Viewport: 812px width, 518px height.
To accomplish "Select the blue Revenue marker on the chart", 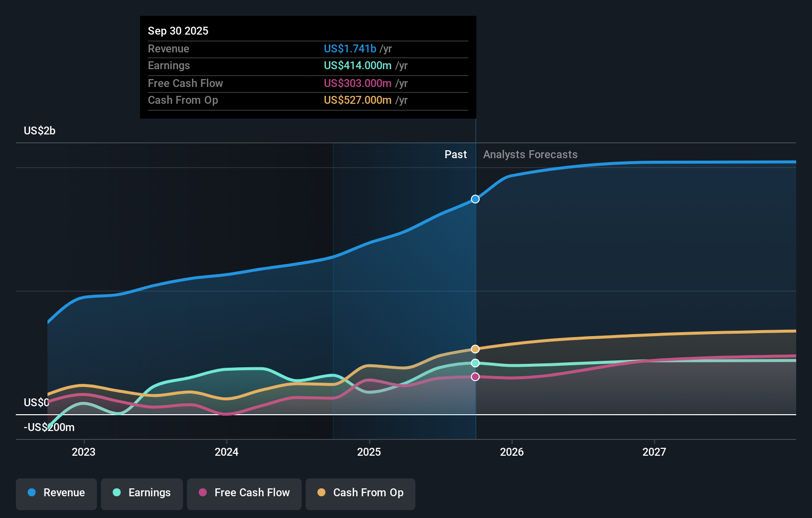I will point(475,199).
